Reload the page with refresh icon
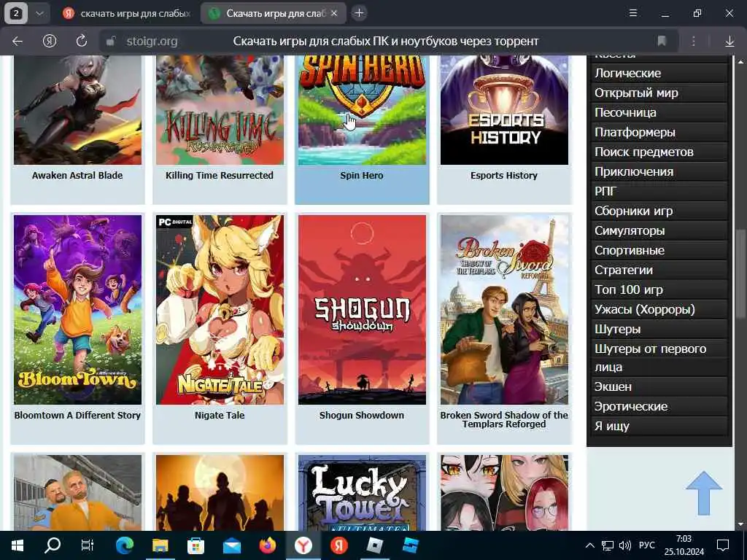 82,42
